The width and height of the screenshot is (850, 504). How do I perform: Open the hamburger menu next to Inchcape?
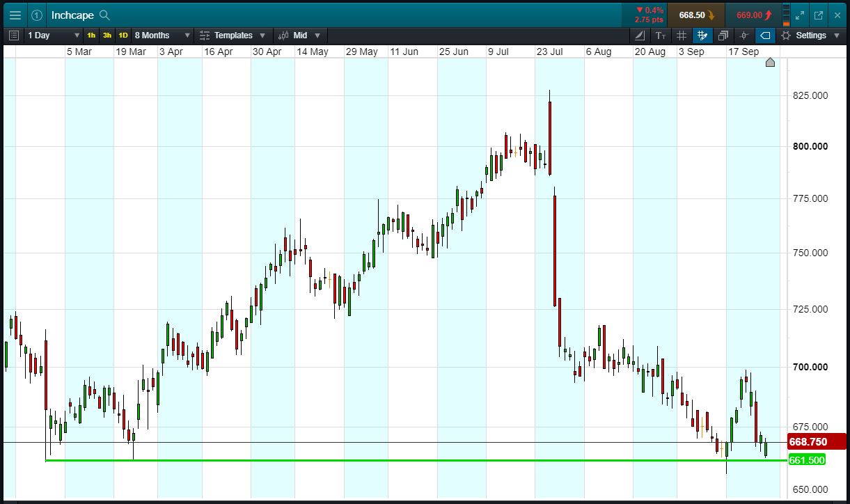pos(15,15)
